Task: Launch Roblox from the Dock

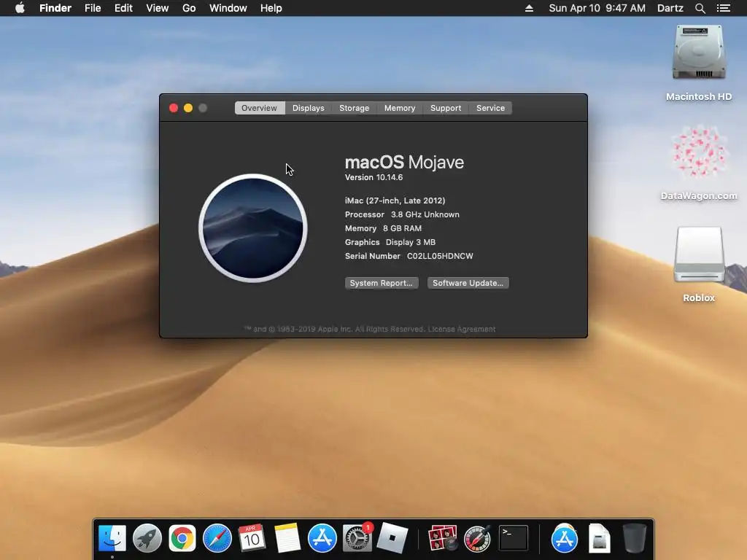Action: pyautogui.click(x=392, y=538)
